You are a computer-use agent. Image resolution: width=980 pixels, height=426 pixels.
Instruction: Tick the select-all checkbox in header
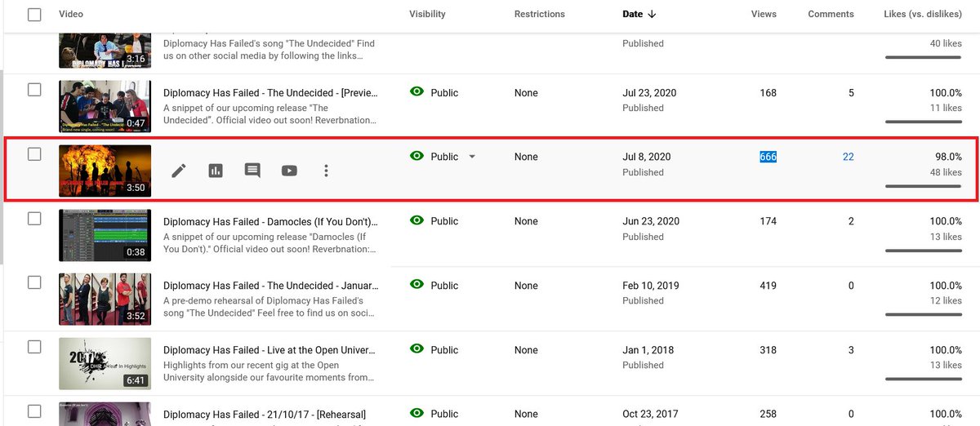point(34,14)
